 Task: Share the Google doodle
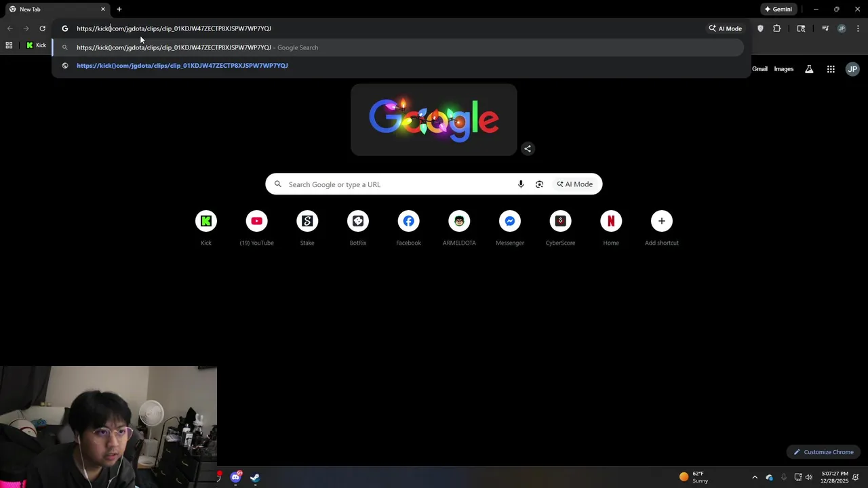(x=528, y=148)
